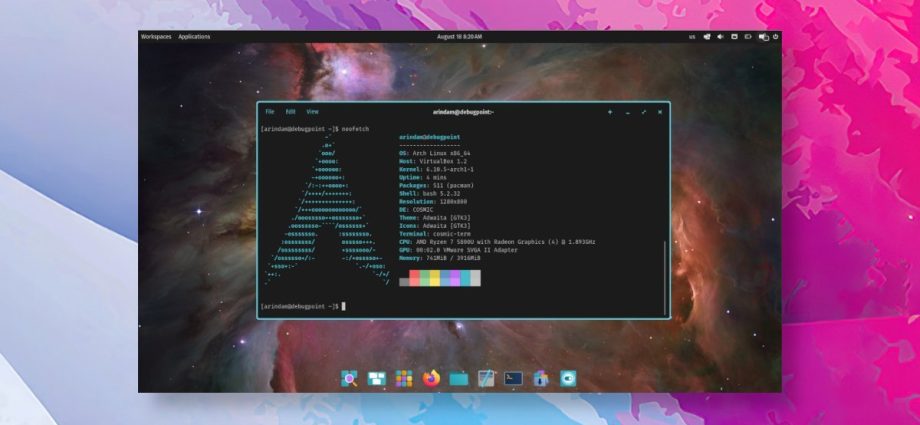Click the DE: COSMIC line
This screenshot has height=425, width=920.
416,210
